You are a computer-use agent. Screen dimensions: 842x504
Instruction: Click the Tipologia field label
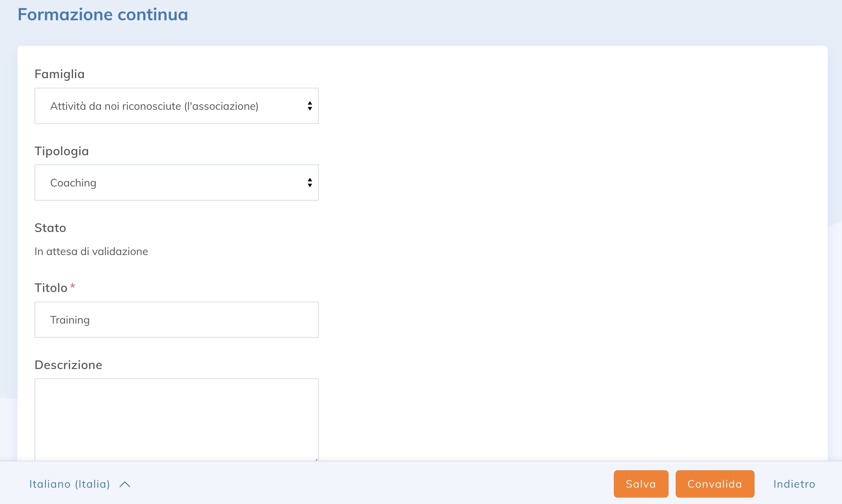pos(61,151)
